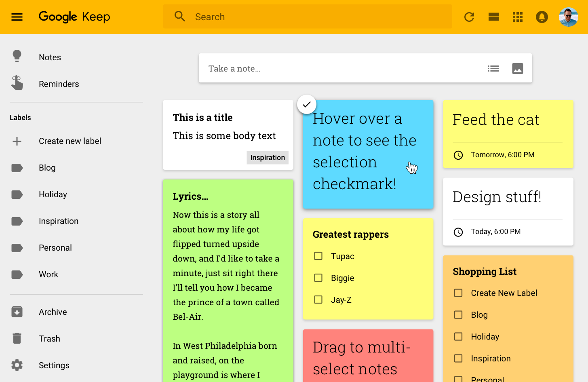Viewport: 588px width, 382px height.
Task: Click the new list icon in note bar
Action: (x=493, y=69)
